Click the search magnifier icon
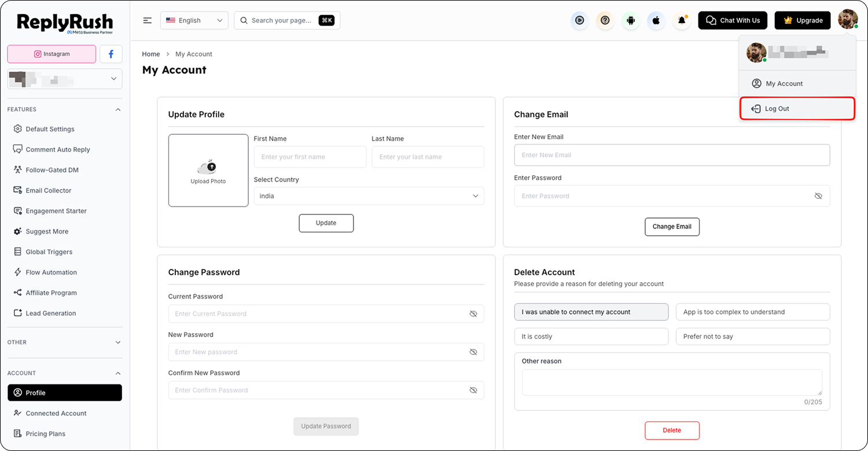868x451 pixels. [244, 20]
